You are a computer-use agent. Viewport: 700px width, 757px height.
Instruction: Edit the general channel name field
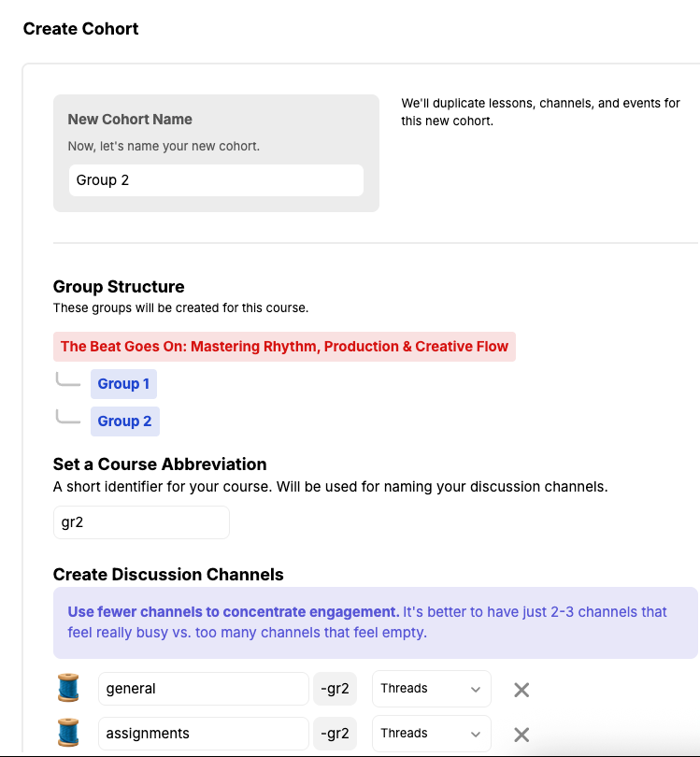click(x=203, y=689)
